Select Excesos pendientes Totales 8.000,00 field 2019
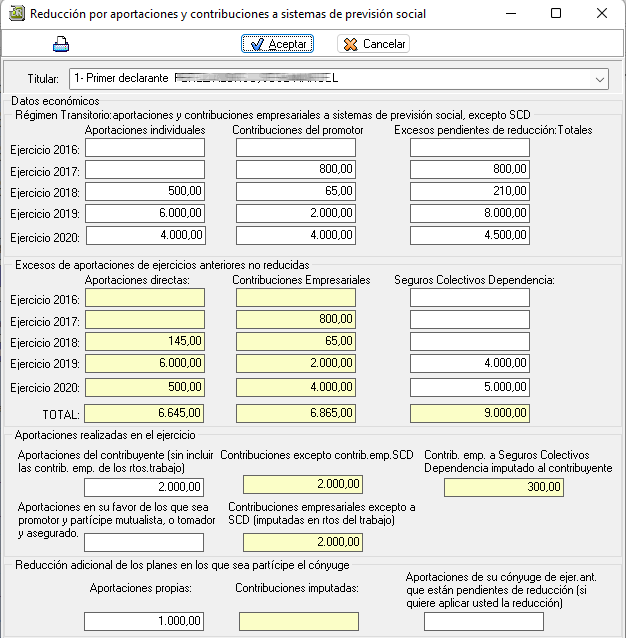The width and height of the screenshot is (626, 638). [470, 213]
